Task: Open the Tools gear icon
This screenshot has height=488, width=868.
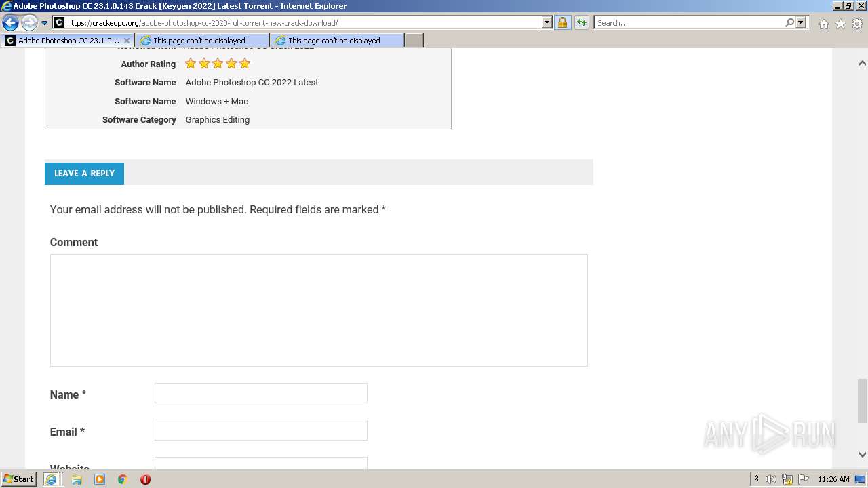Action: [857, 24]
